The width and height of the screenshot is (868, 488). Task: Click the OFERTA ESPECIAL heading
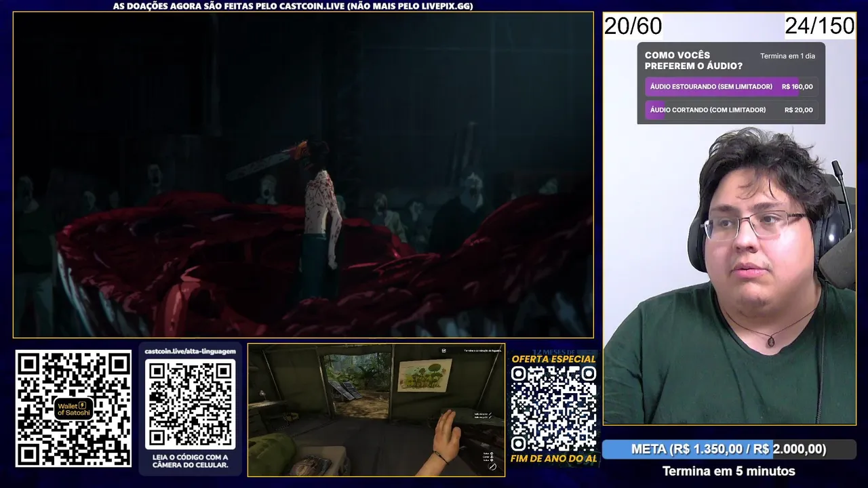553,359
